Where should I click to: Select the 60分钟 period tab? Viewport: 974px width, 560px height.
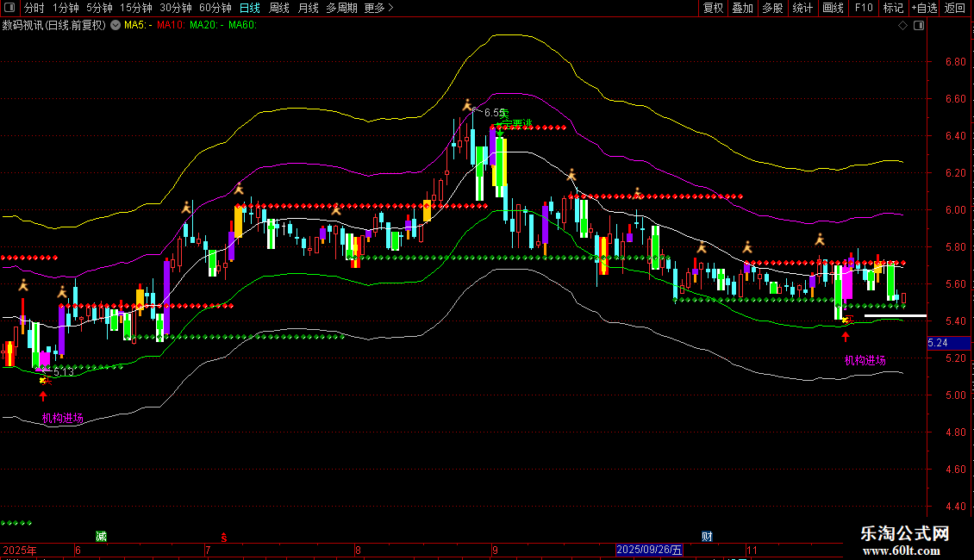(x=215, y=9)
